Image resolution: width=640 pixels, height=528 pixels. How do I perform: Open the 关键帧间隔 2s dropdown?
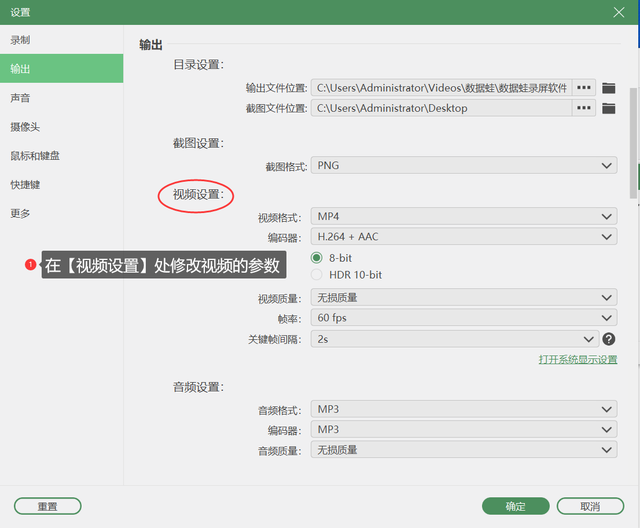point(455,339)
